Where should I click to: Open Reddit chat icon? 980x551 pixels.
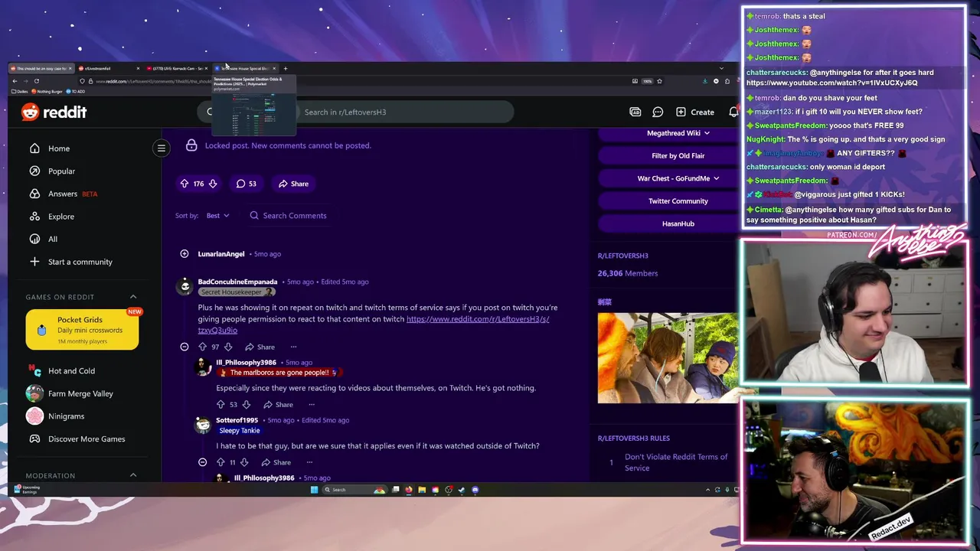click(658, 112)
